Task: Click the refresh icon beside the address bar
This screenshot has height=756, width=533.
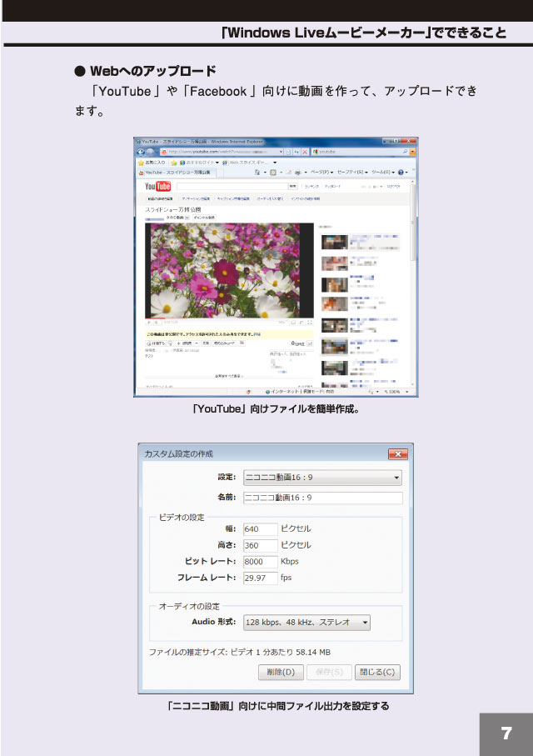Action: [296, 152]
